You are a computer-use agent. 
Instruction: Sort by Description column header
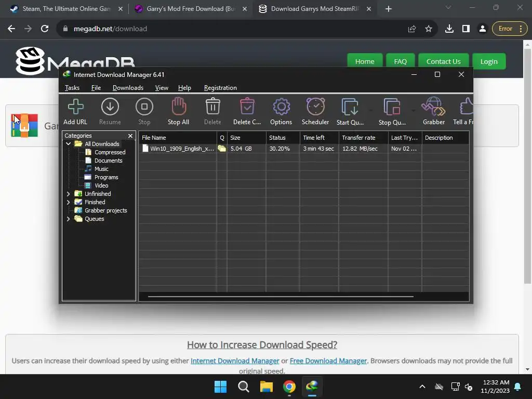[445, 138]
